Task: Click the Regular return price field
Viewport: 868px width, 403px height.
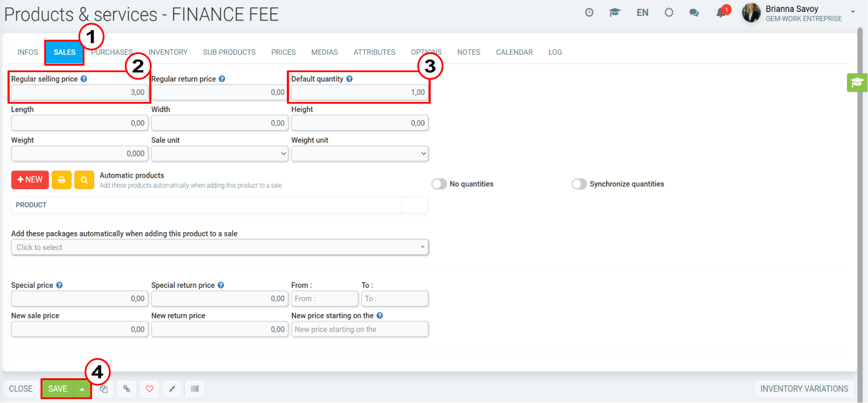Action: pos(220,92)
